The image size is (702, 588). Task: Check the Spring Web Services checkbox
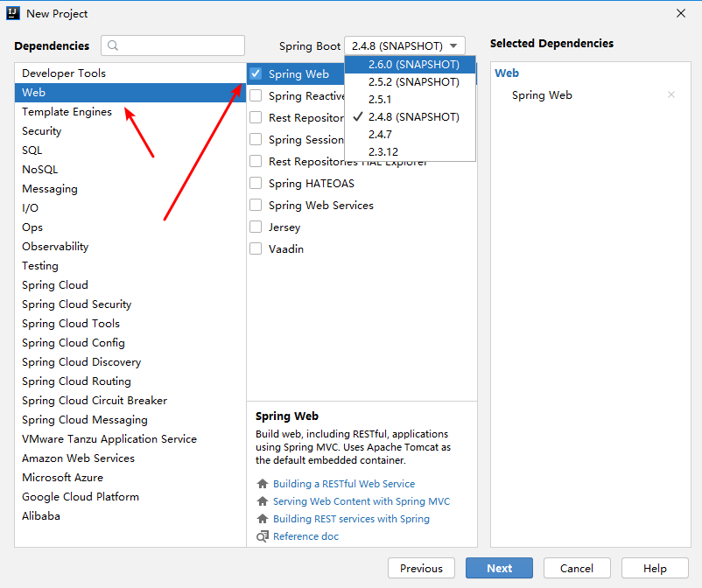click(256, 205)
